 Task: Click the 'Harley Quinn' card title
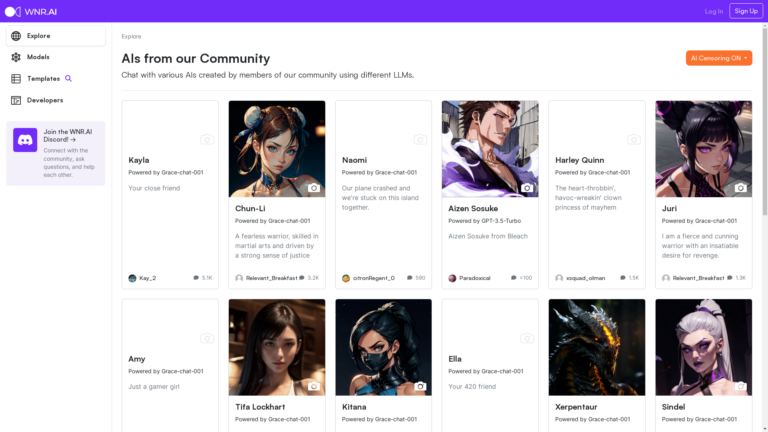point(579,160)
